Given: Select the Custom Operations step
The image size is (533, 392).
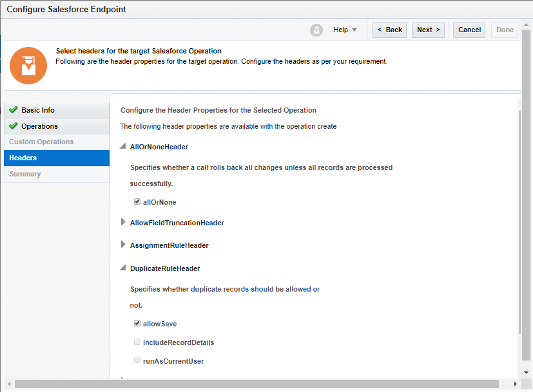Looking at the screenshot, I should tap(57, 142).
